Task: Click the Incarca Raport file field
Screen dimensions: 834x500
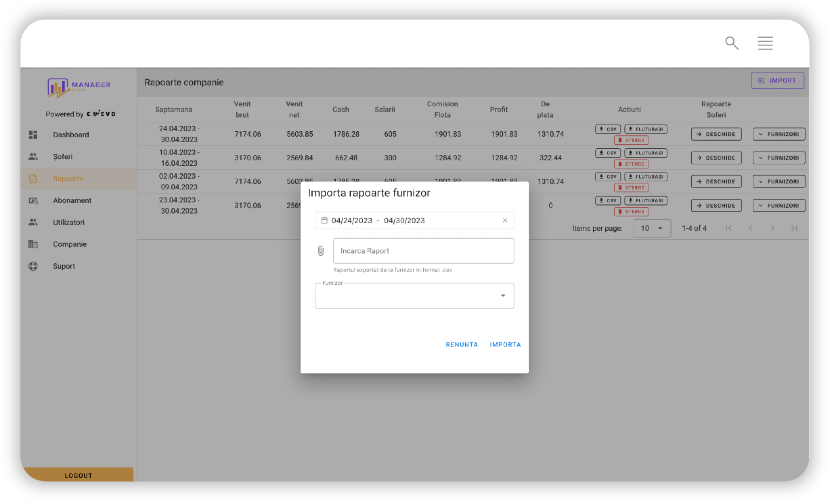Action: pos(423,251)
